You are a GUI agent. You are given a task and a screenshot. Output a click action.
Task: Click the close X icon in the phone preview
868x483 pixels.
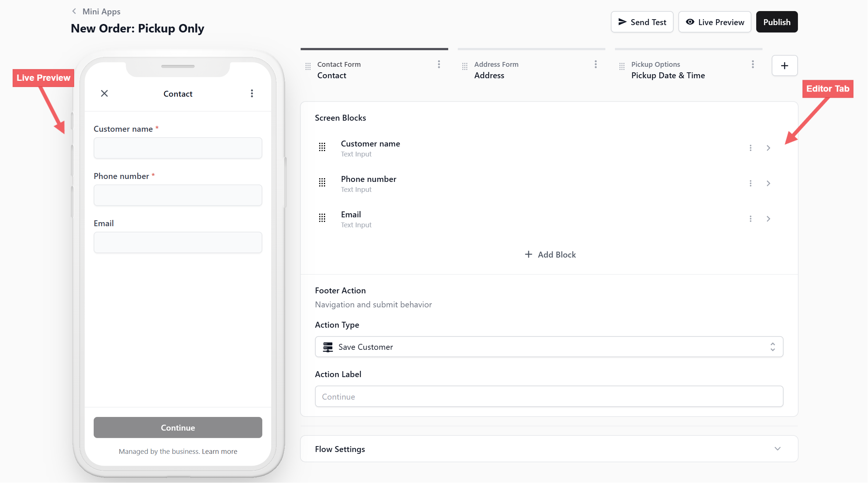[x=104, y=93]
